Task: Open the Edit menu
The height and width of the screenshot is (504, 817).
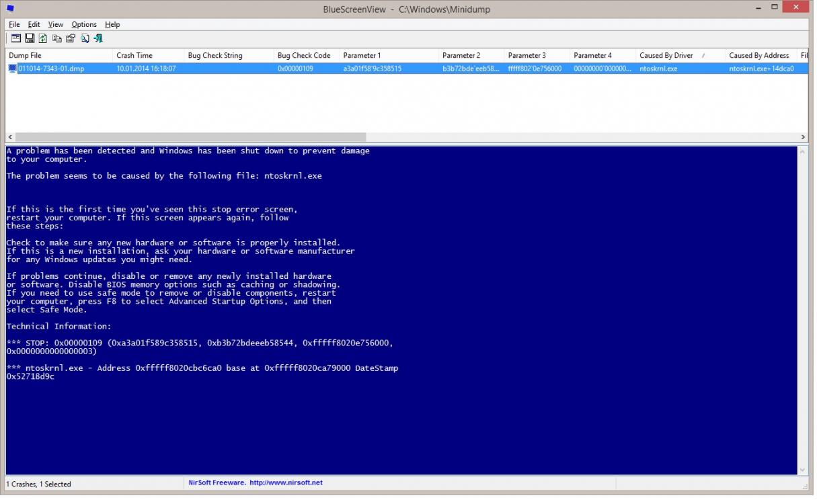Action: [34, 24]
